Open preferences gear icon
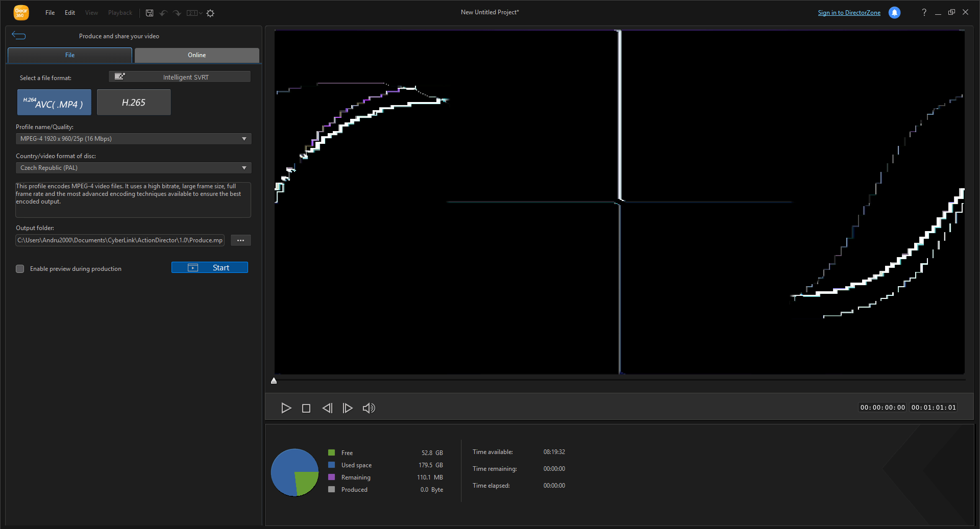This screenshot has height=529, width=980. (210, 13)
